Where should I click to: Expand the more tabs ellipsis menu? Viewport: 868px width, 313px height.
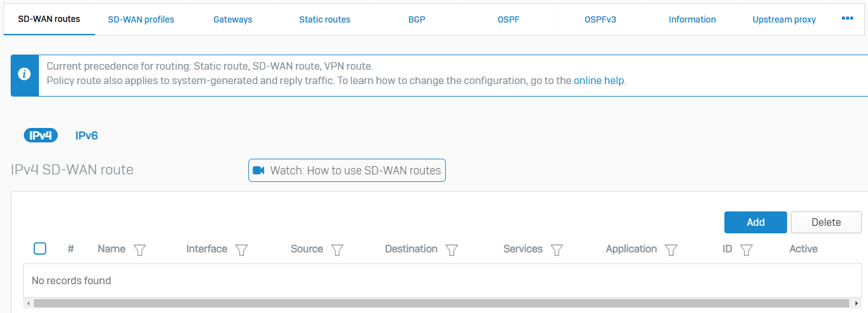coord(847,19)
